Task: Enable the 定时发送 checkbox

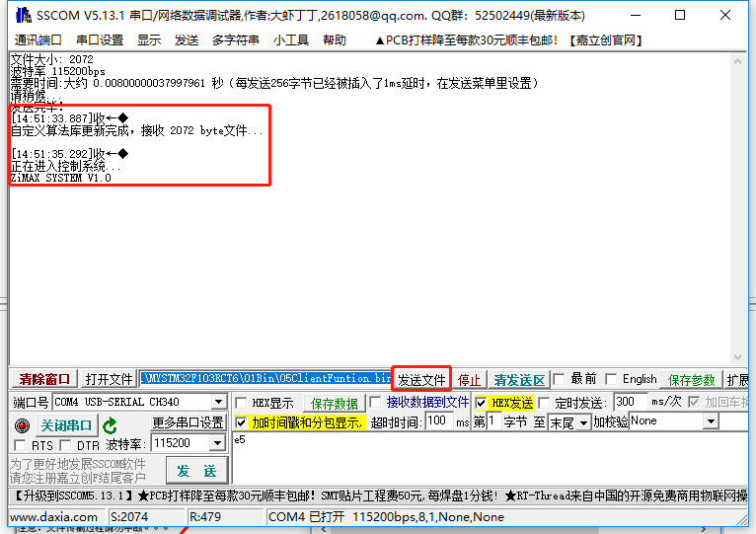Action: click(x=546, y=403)
